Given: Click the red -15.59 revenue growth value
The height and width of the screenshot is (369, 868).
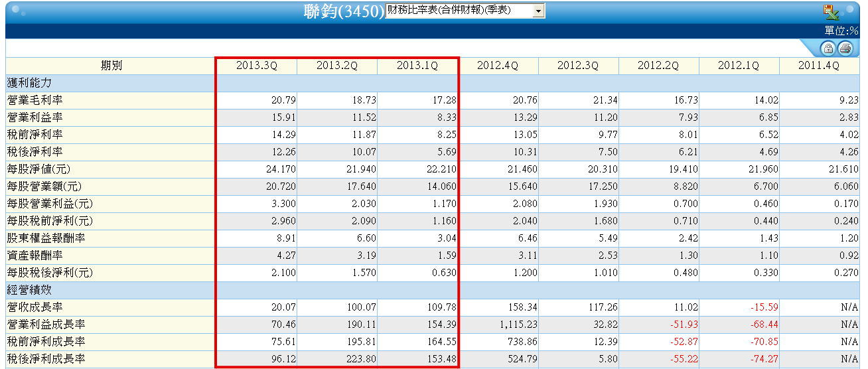Looking at the screenshot, I should 764,307.
